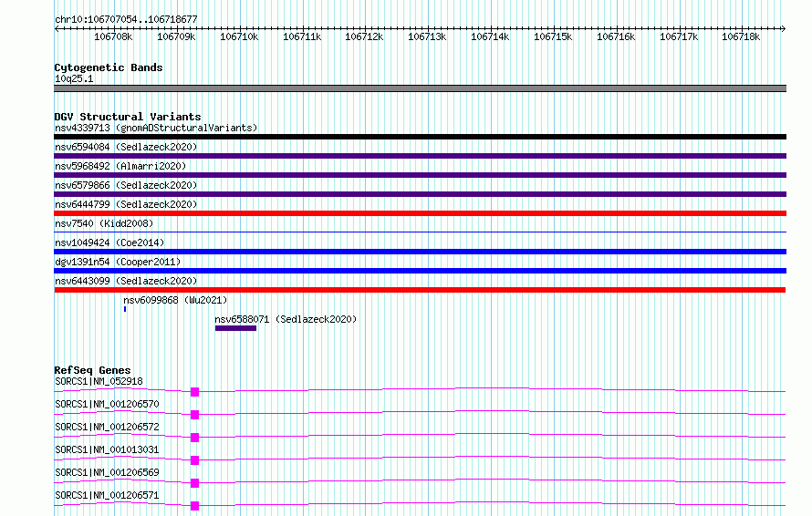Select the purple bar under nsv5968492
The width and height of the screenshot is (812, 516).
420,175
